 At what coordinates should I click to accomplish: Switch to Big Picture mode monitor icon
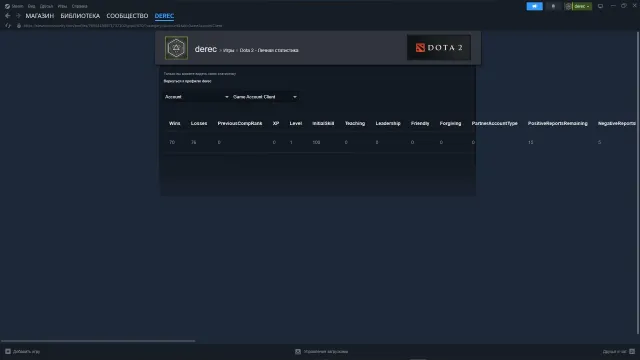coord(600,6)
